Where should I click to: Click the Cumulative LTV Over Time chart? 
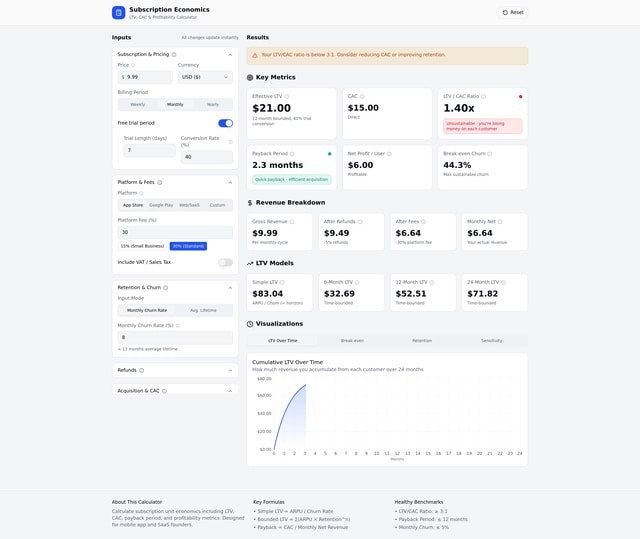click(387, 416)
